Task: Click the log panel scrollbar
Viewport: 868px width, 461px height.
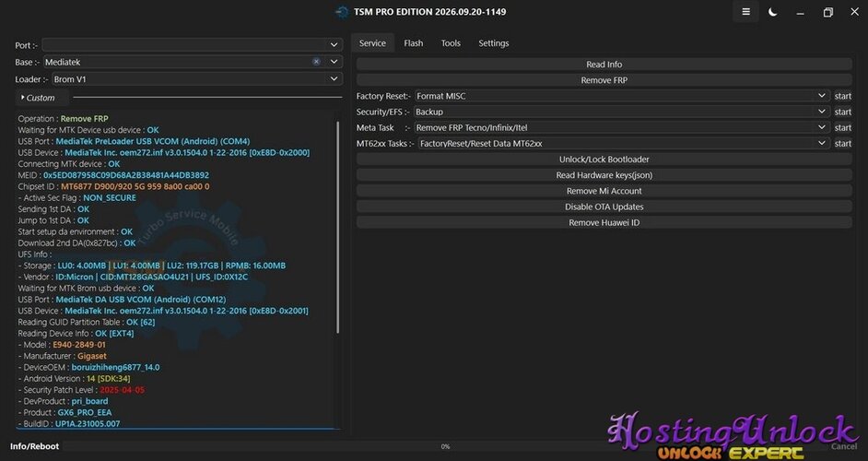Action: [337, 227]
